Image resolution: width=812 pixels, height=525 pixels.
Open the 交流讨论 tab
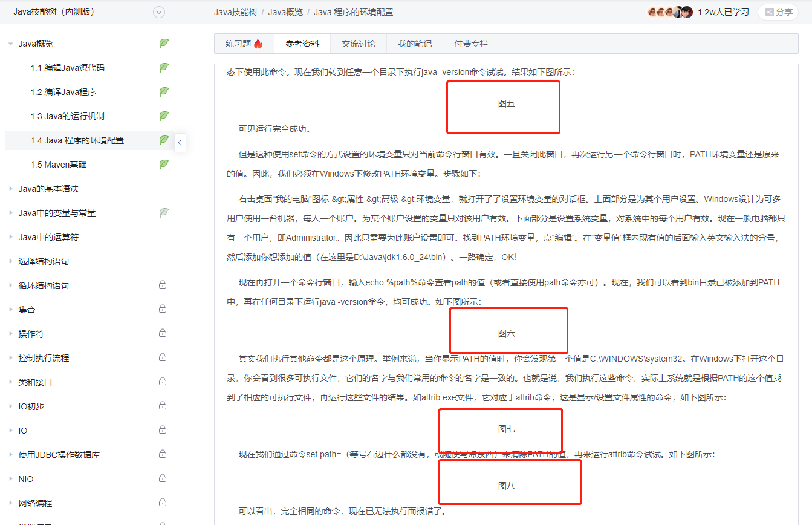pos(359,44)
